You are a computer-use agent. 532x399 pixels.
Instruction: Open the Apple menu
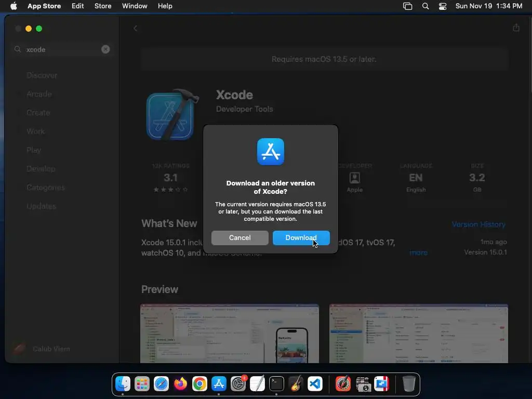14,6
